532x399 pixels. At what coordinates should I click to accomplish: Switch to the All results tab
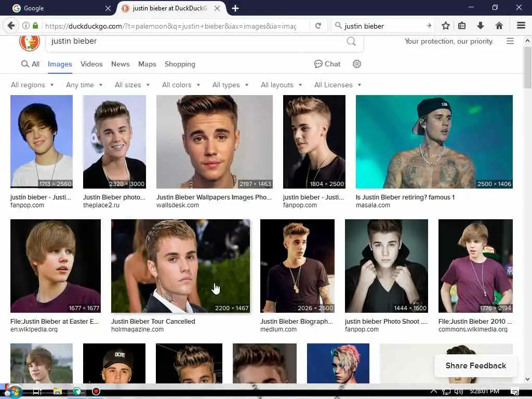pyautogui.click(x=30, y=64)
